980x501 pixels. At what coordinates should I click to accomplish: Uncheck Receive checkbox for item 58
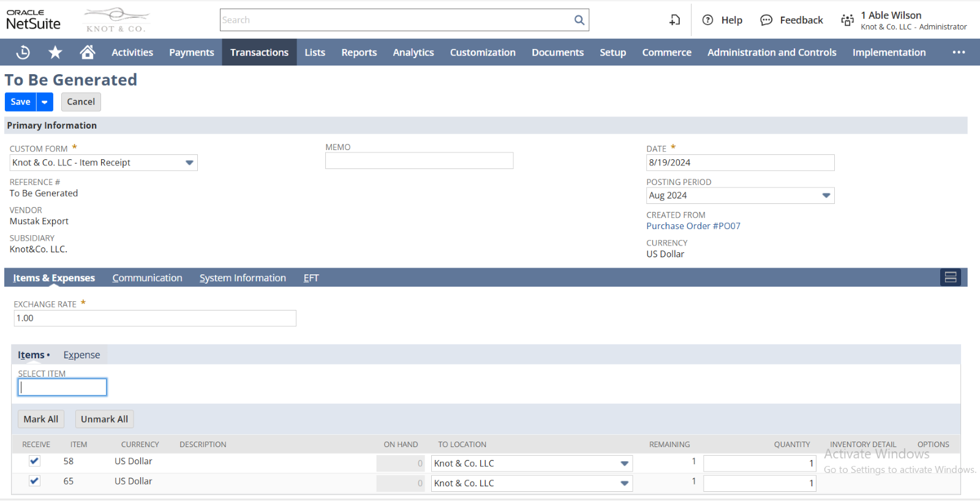point(34,461)
